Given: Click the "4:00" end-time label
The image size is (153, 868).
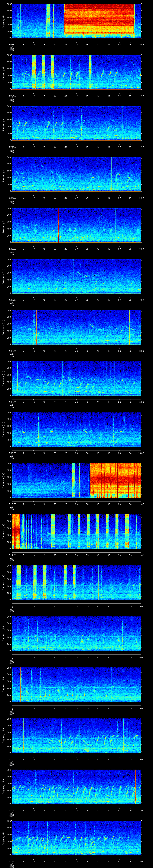Looking at the screenshot, I should 141,147.
